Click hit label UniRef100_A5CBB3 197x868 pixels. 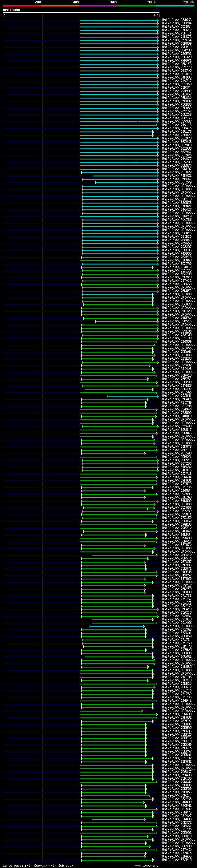point(177,104)
